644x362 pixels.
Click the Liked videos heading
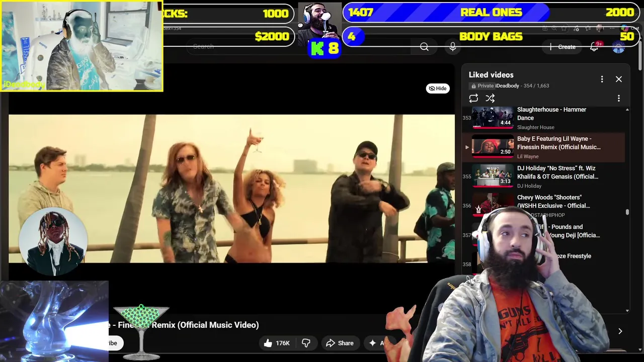tap(491, 75)
